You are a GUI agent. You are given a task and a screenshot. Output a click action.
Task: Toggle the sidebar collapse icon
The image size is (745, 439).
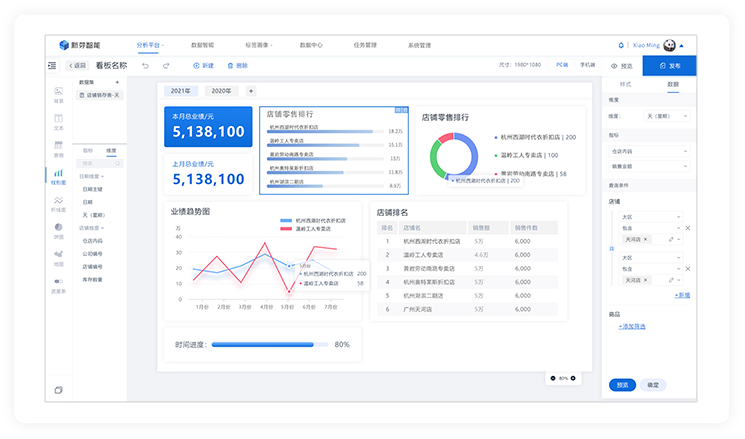pos(52,66)
